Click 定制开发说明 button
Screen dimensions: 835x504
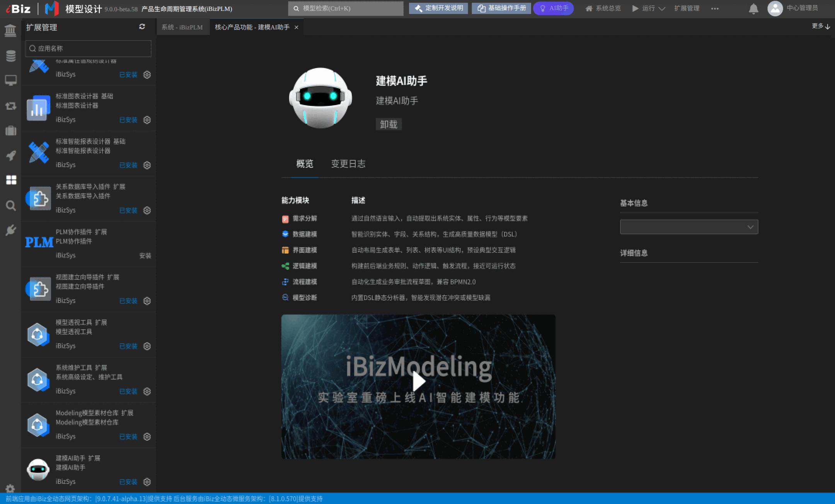[438, 8]
